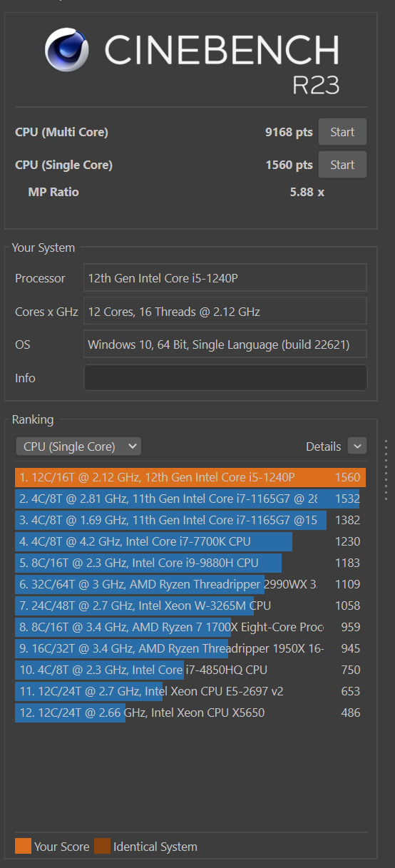Click the brown Identical System legend swatch
Image resolution: width=395 pixels, height=868 pixels.
point(102,847)
